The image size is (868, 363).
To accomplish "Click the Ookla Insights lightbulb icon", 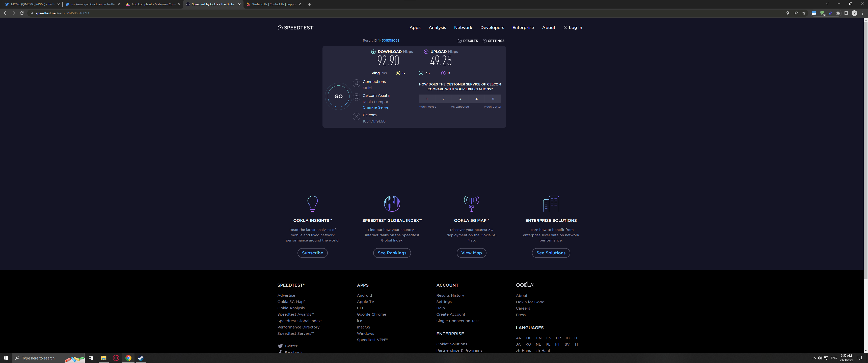I will click(x=312, y=203).
